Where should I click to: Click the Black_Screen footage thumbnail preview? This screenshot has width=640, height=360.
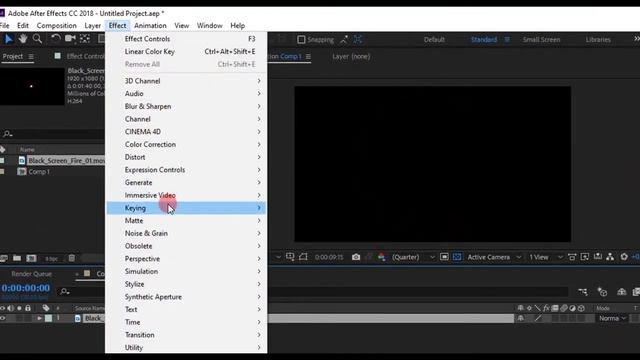pos(32,87)
